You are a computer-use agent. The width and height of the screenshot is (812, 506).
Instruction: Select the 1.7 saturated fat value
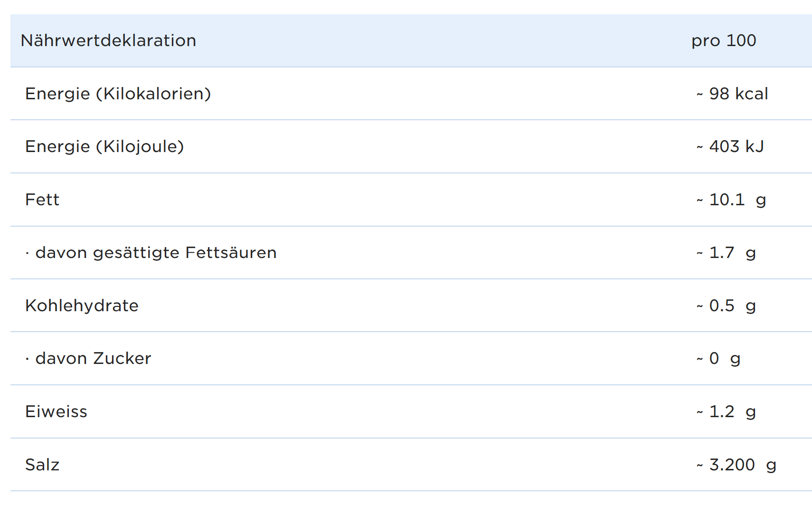tap(721, 253)
